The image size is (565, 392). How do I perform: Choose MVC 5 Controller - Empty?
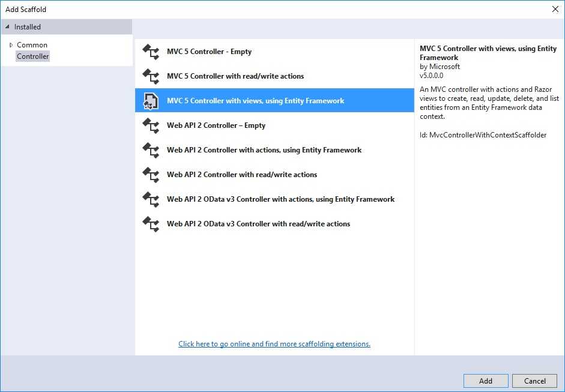[274, 52]
